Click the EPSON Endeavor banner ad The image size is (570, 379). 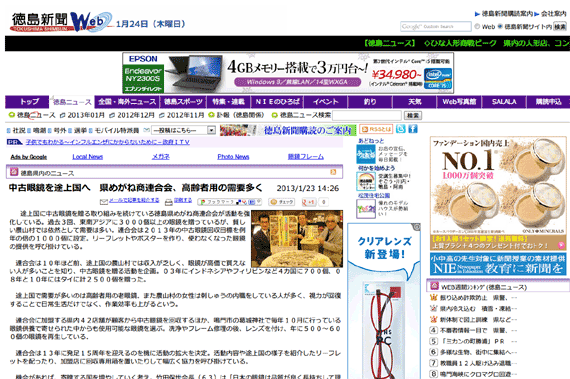(288, 73)
